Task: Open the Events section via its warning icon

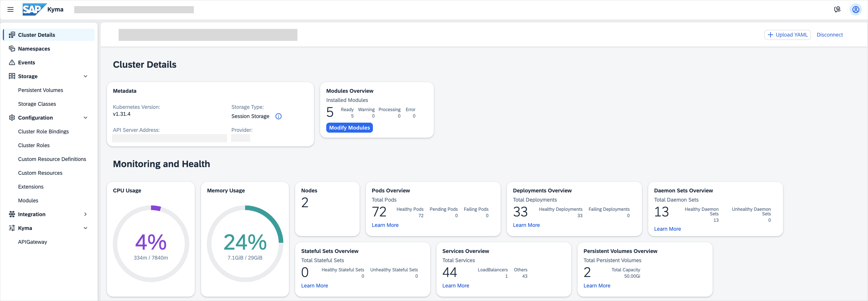Action: tap(12, 62)
